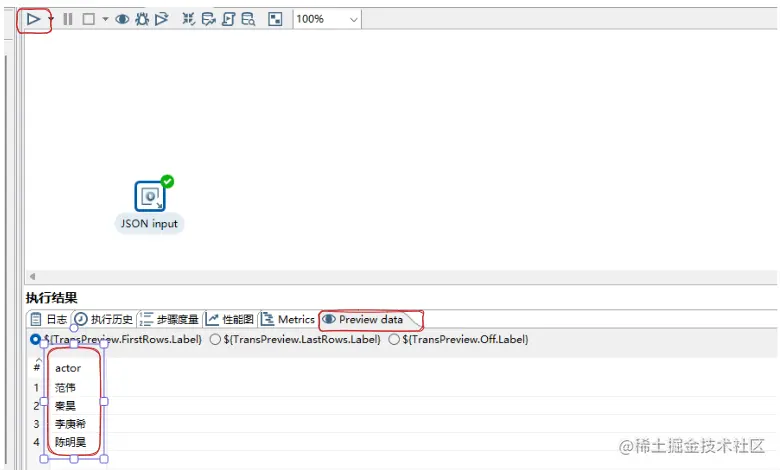Image resolution: width=780 pixels, height=470 pixels.
Task: Open the Metrics tab
Action: (x=288, y=319)
